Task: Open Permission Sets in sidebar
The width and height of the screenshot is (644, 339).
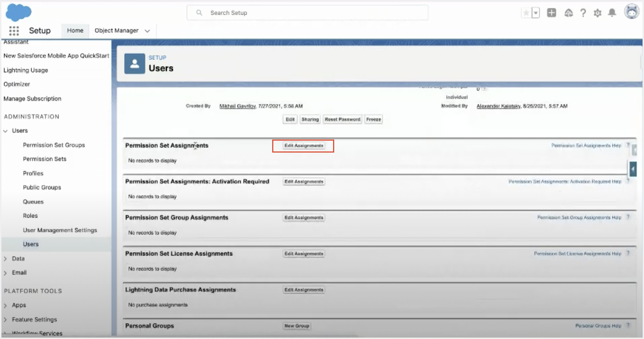Action: click(44, 159)
